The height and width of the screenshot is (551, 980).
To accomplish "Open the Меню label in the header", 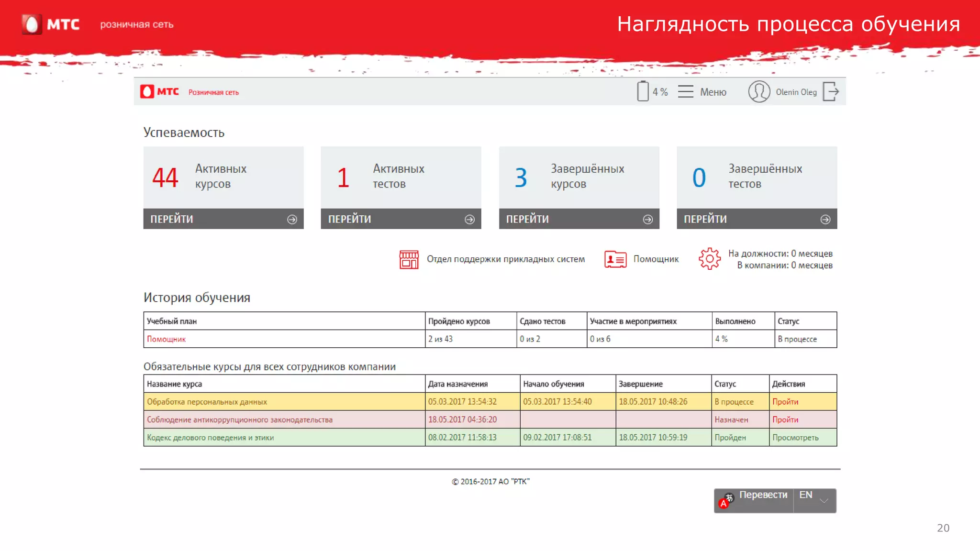I will (713, 92).
